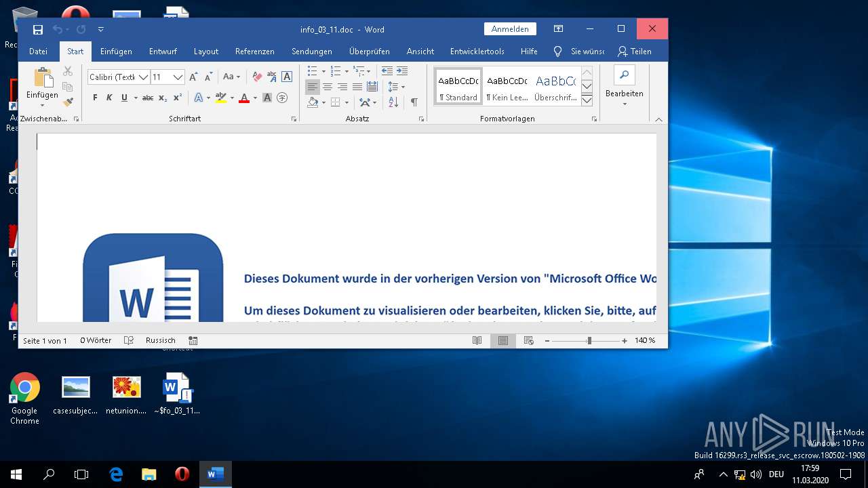This screenshot has height=488, width=868.
Task: Open the font size 11 dropdown
Action: pos(178,77)
